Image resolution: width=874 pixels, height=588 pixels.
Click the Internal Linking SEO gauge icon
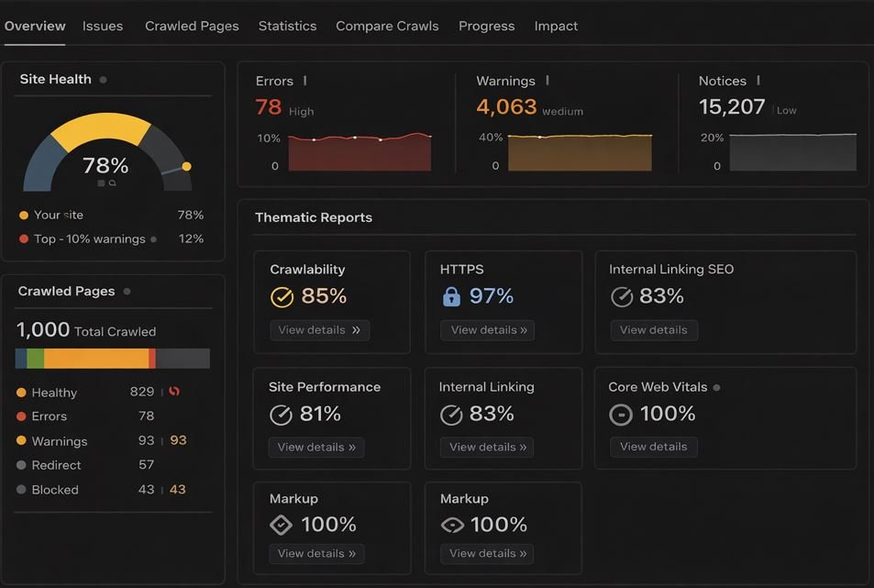pos(622,296)
